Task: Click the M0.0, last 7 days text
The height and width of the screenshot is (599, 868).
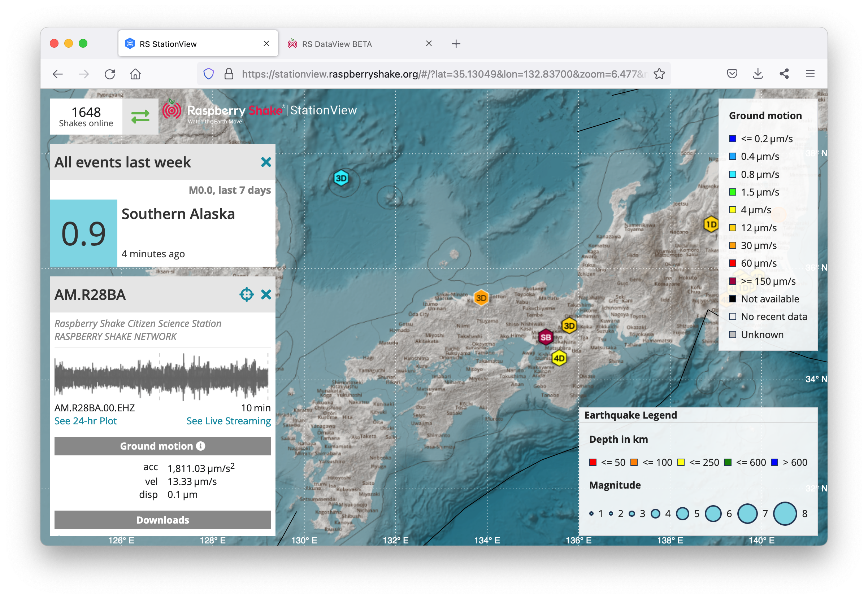Action: [x=230, y=190]
